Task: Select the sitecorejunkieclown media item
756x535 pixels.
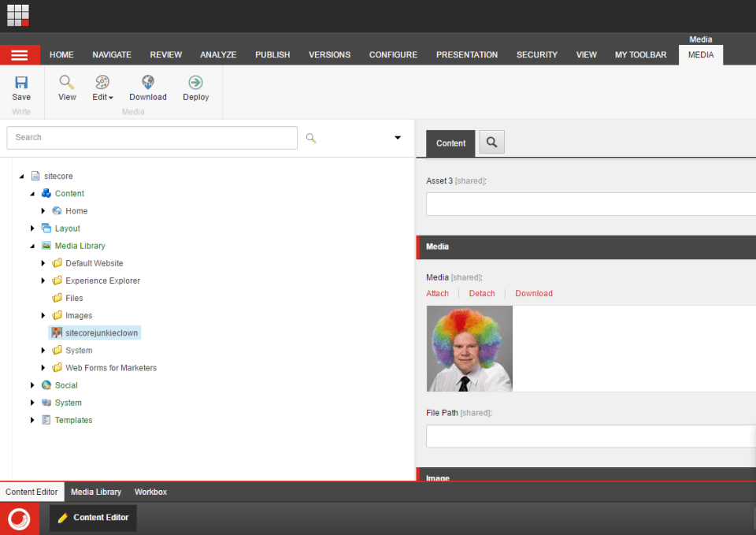Action: [100, 333]
